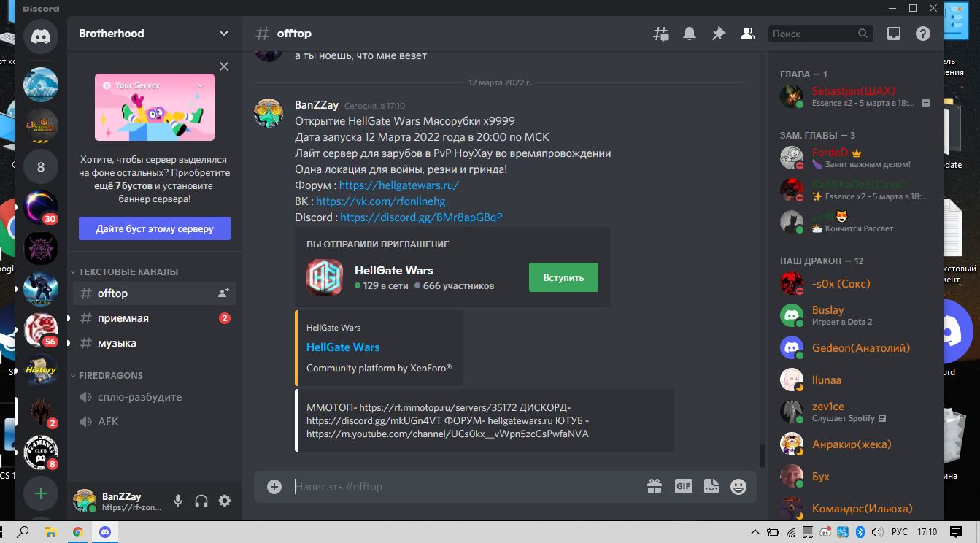The height and width of the screenshot is (543, 980).
Task: Open the Inbox icon
Action: click(x=893, y=34)
